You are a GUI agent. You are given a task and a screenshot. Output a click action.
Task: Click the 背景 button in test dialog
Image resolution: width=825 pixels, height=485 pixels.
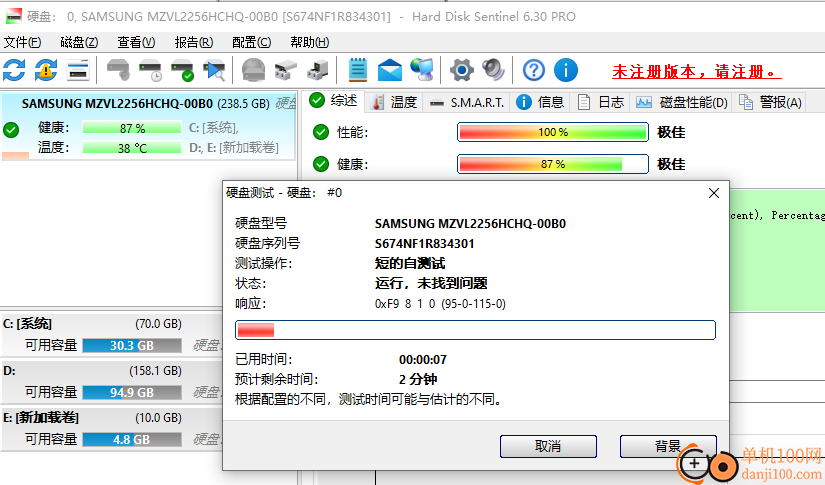tap(668, 447)
